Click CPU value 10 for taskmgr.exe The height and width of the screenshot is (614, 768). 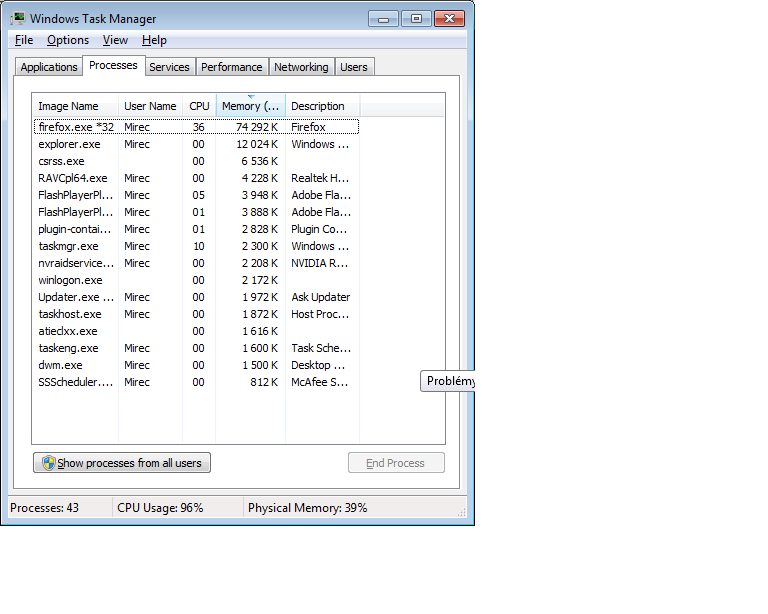(198, 246)
